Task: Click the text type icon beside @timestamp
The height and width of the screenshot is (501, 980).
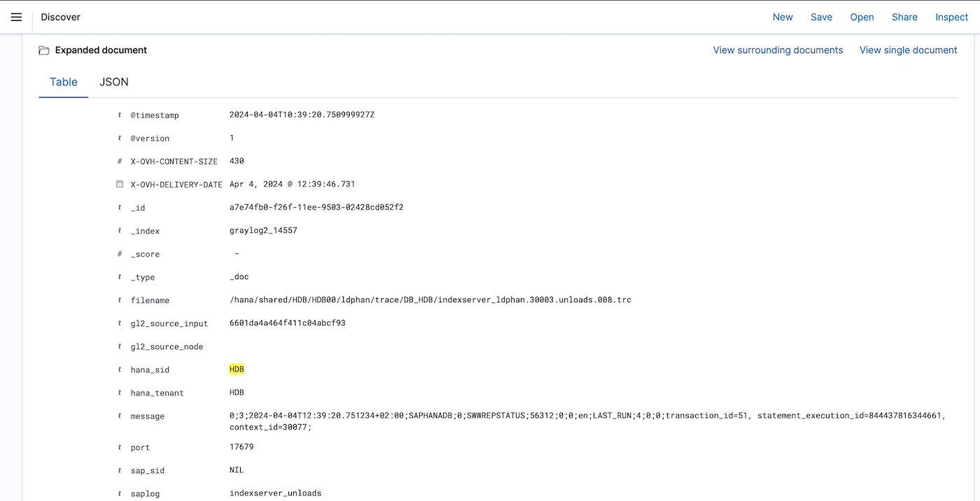Action: pos(120,115)
